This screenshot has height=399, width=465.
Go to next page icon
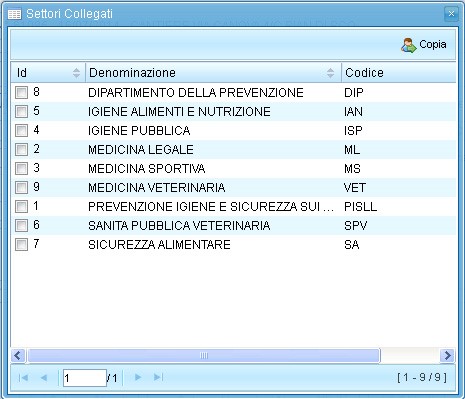click(x=138, y=377)
